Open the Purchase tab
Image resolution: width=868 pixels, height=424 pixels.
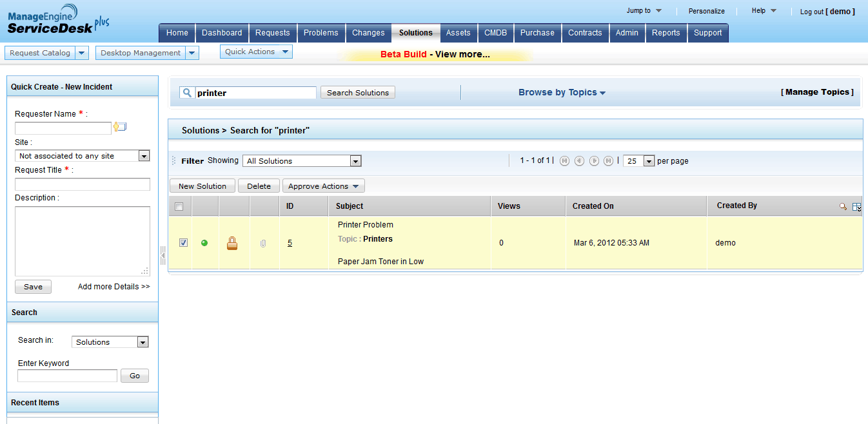(537, 33)
